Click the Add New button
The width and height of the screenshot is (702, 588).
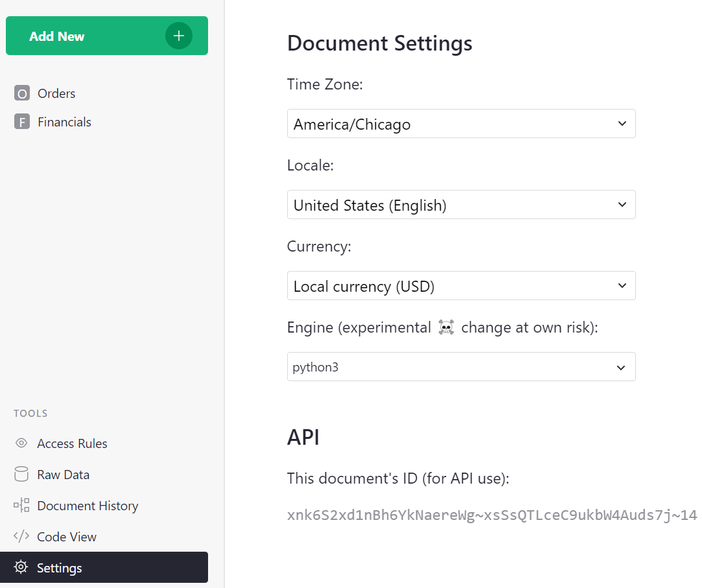107,36
